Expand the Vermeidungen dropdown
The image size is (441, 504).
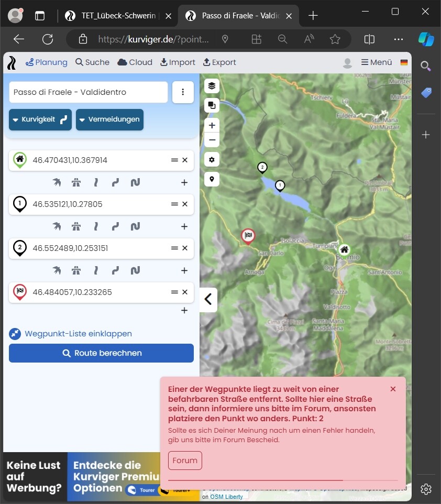(109, 119)
